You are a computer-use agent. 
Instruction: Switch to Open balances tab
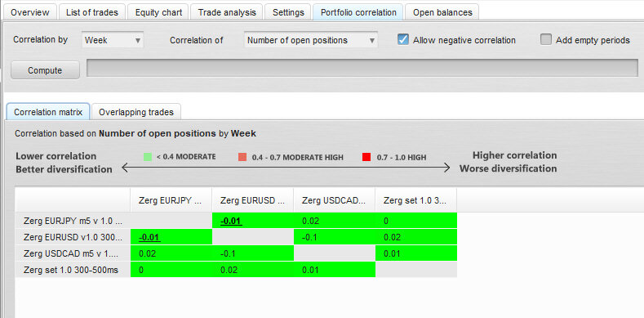(442, 12)
